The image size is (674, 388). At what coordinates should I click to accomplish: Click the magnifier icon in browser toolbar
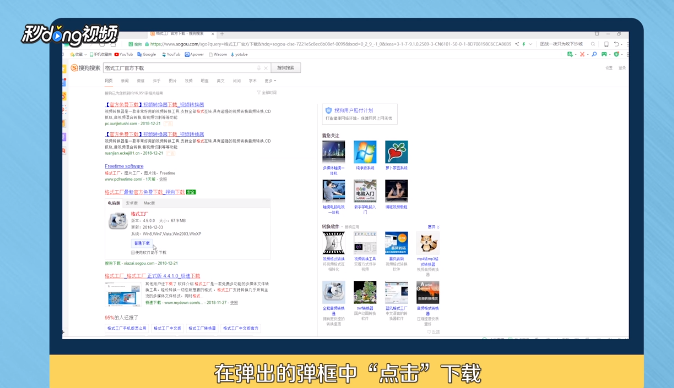tap(594, 54)
